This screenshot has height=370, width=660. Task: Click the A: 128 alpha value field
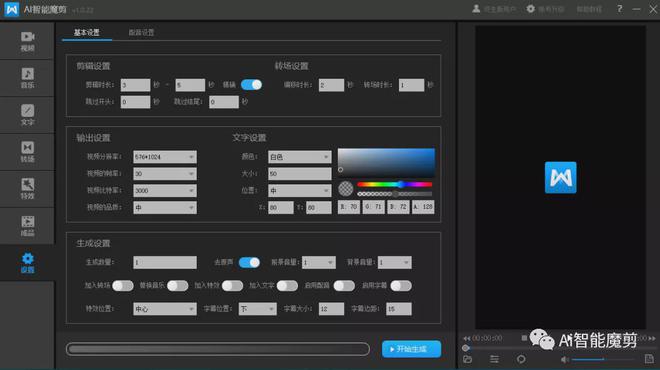(423, 207)
